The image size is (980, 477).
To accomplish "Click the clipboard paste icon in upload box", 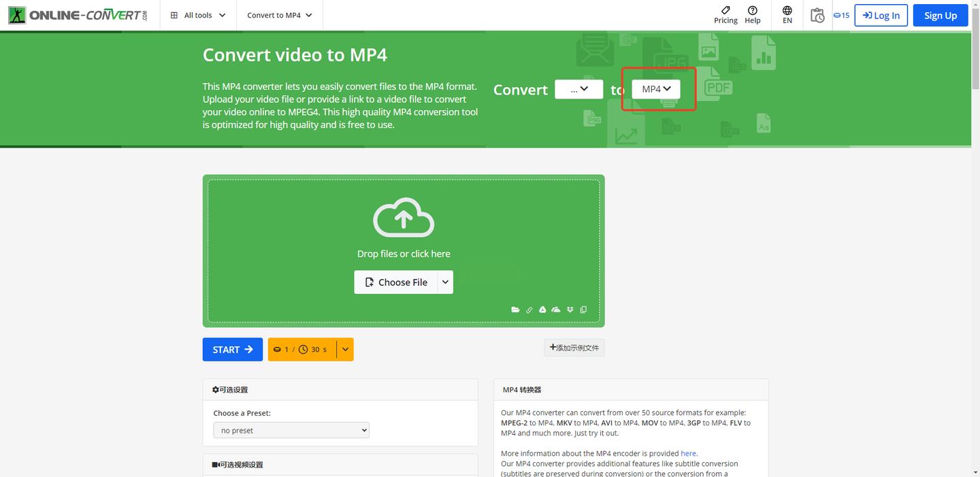I will [x=583, y=310].
